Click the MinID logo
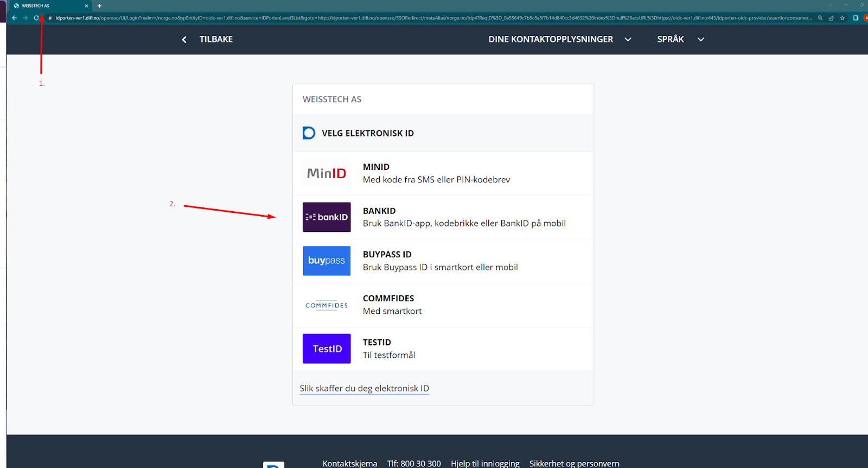This screenshot has width=868, height=468. 327,173
